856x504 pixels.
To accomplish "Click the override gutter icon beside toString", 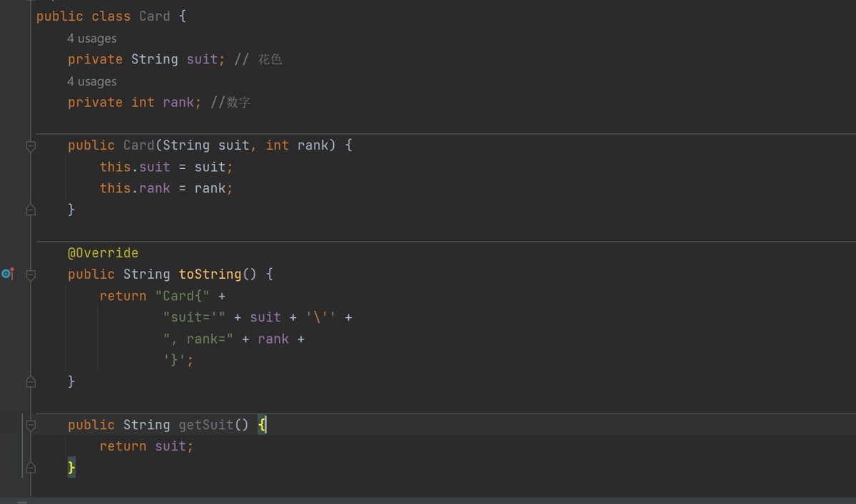I will click(x=8, y=274).
